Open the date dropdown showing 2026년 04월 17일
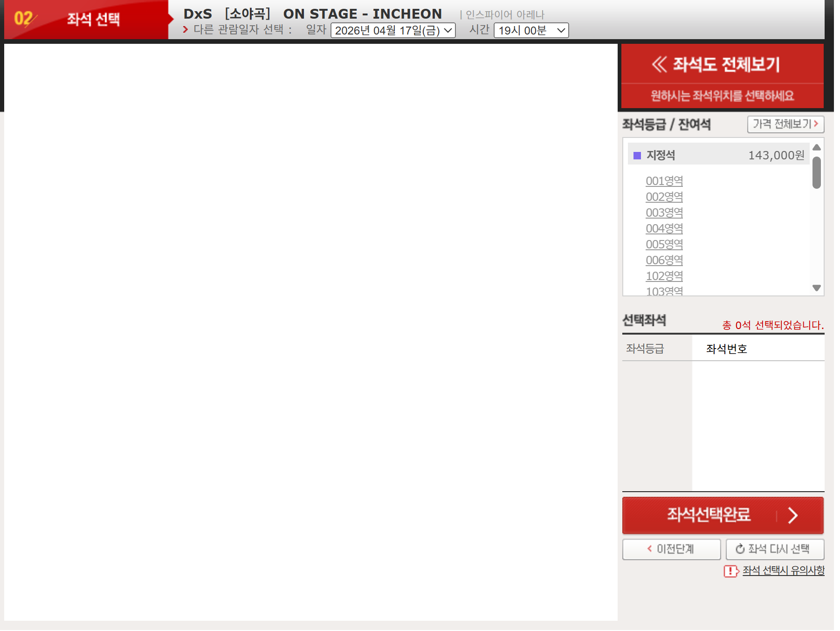This screenshot has height=631, width=840. tap(393, 31)
